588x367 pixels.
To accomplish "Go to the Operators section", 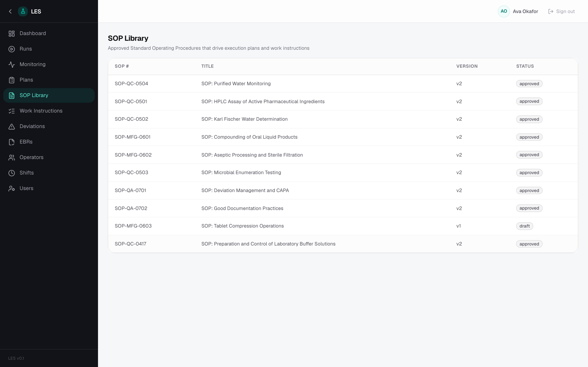I will coord(49,157).
